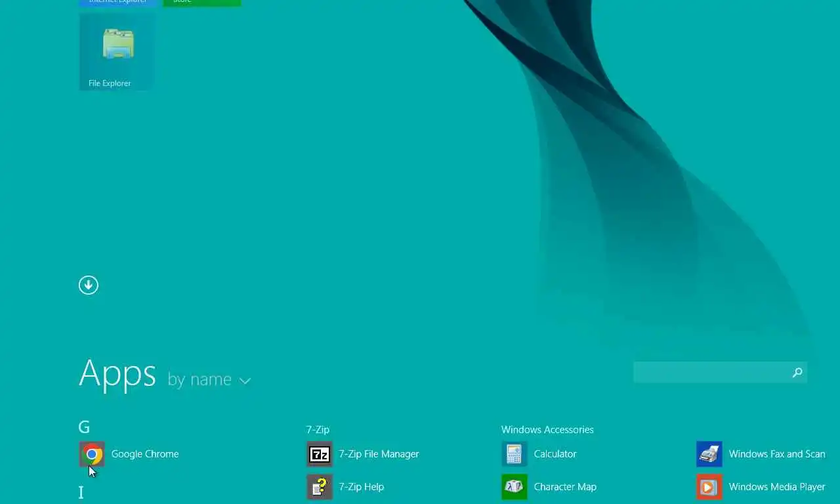
Task: Click the 7-Zip group heading
Action: (x=318, y=430)
